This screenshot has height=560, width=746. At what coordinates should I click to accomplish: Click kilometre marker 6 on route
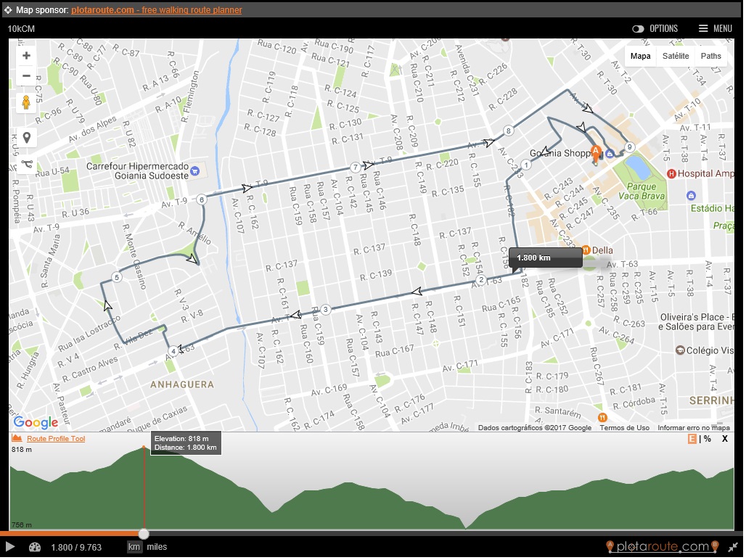(x=202, y=199)
